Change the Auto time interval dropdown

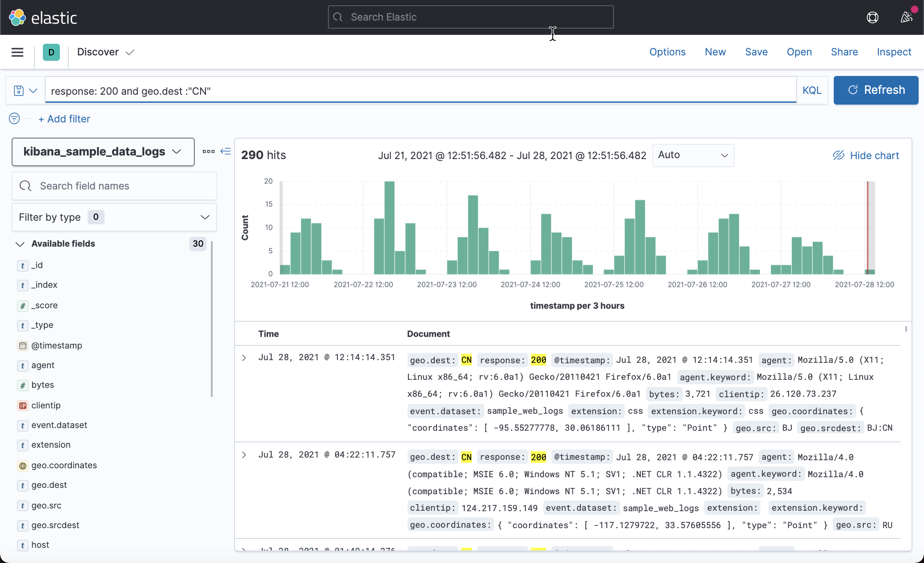click(693, 155)
